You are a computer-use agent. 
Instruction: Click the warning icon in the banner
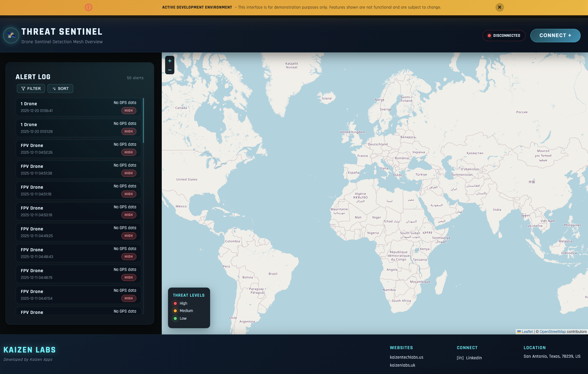[89, 7]
